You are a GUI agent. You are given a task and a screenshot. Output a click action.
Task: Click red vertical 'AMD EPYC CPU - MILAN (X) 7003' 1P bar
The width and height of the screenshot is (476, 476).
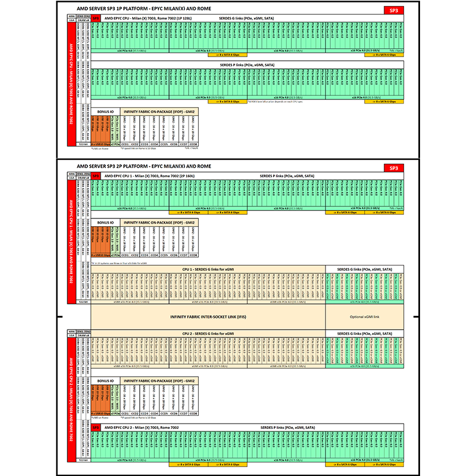71,84
